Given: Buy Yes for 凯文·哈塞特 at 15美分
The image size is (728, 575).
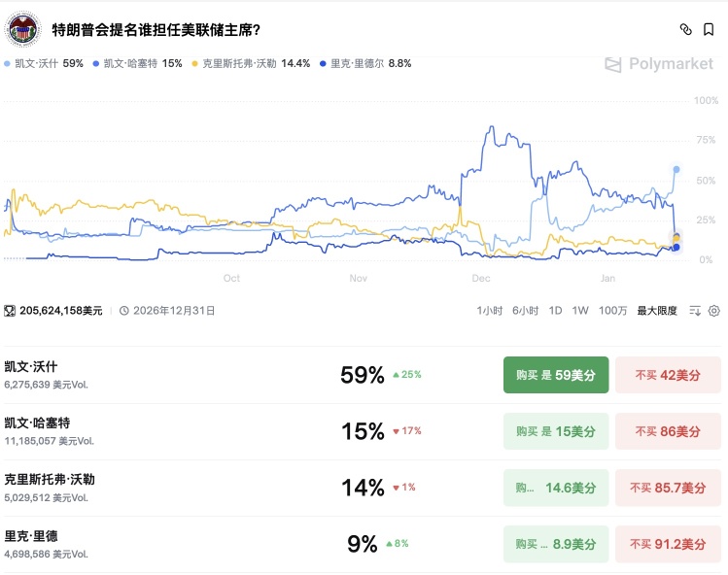Looking at the screenshot, I should click(x=556, y=431).
